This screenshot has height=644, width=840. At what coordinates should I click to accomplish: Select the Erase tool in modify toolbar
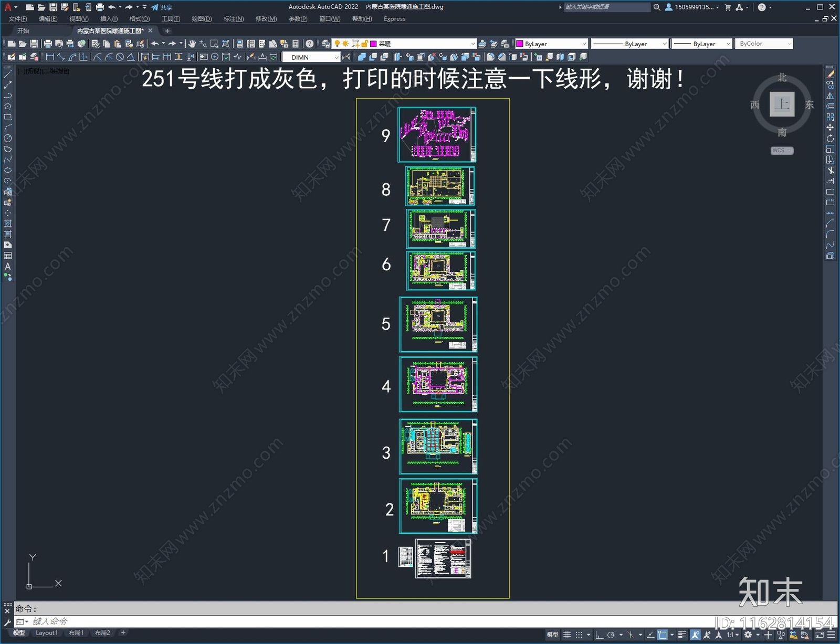(x=830, y=75)
